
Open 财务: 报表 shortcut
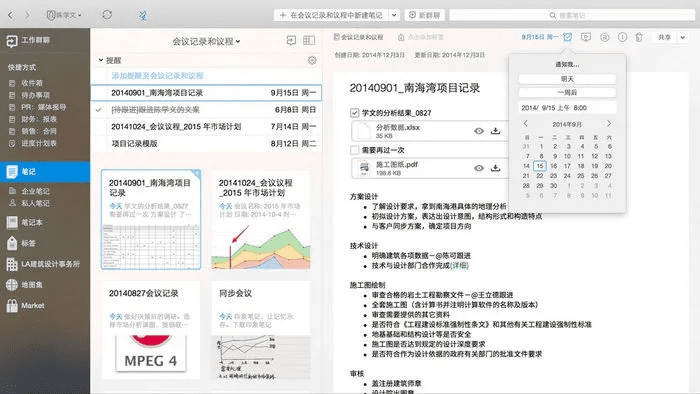(33, 119)
